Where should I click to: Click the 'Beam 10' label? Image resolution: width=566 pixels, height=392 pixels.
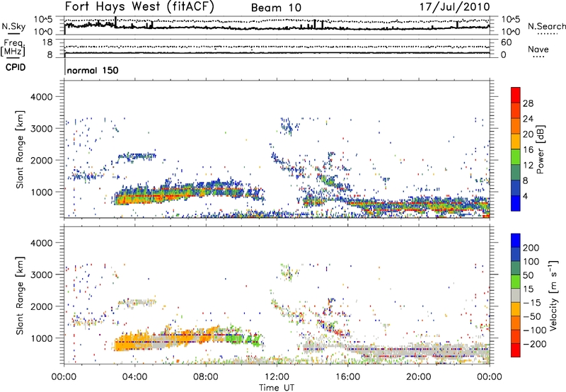pyautogui.click(x=276, y=8)
